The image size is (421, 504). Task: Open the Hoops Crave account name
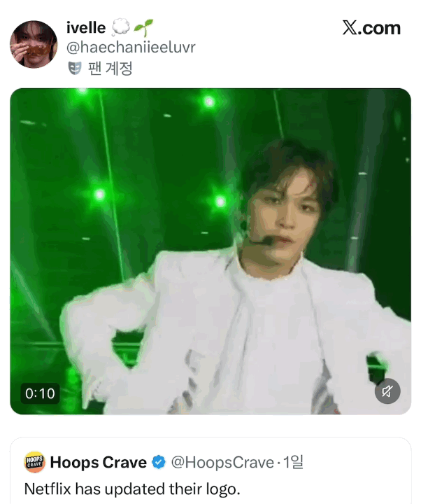pyautogui.click(x=99, y=463)
